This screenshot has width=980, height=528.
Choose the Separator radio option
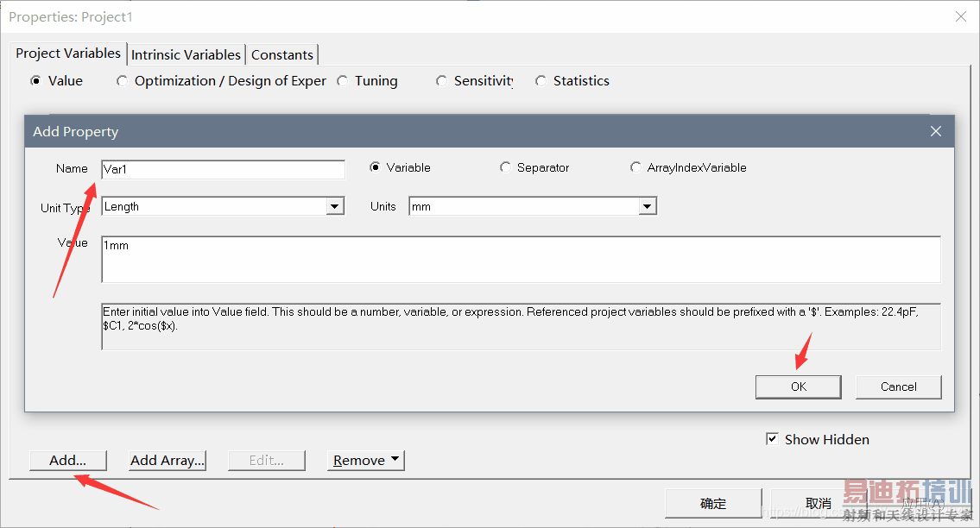pyautogui.click(x=505, y=167)
